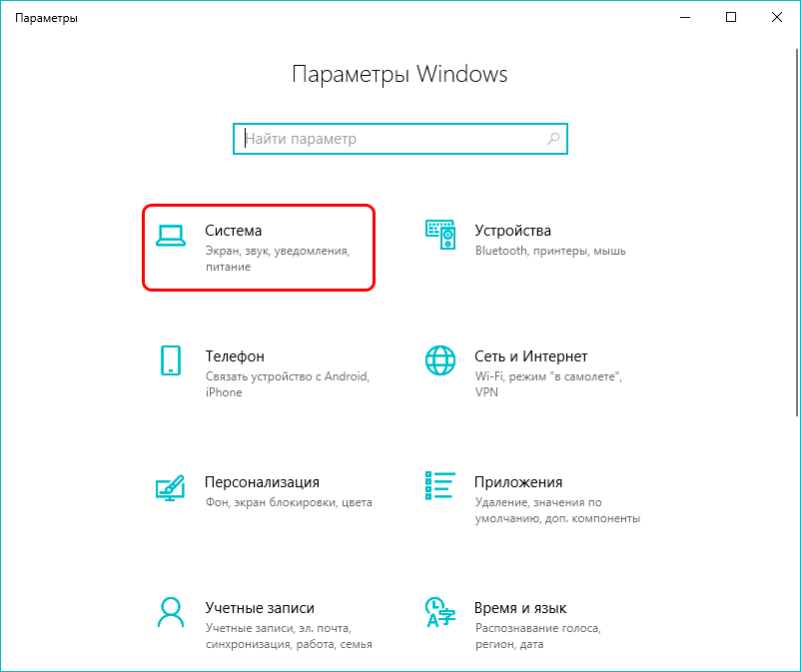The width and height of the screenshot is (801, 672).
Task: Open the Телефон phone icon
Action: [171, 360]
